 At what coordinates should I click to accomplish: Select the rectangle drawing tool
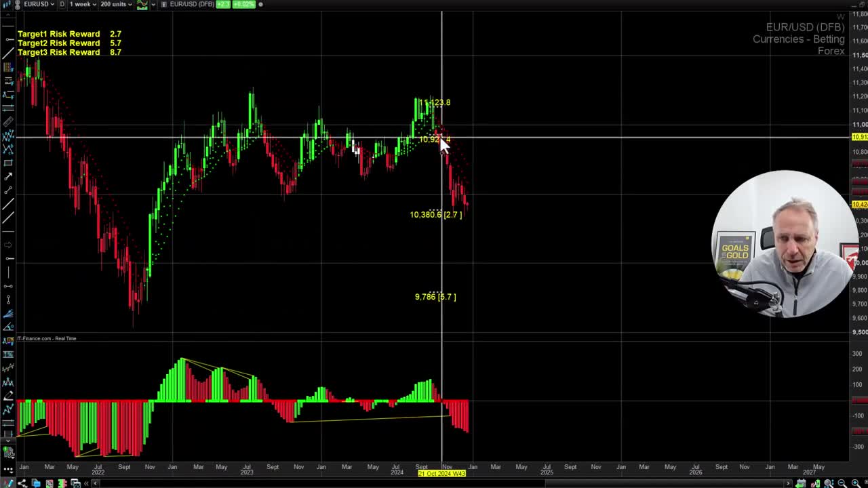pyautogui.click(x=8, y=163)
